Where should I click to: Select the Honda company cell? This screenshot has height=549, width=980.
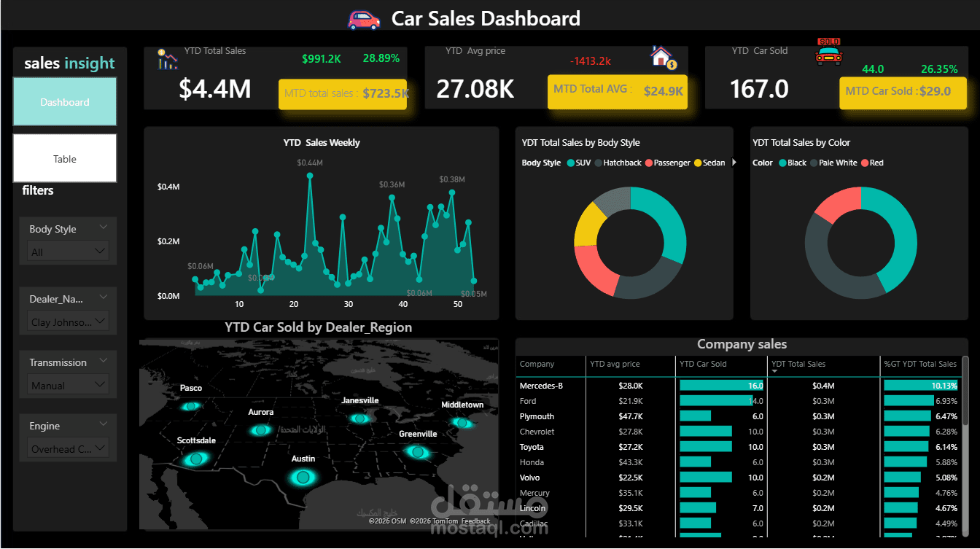532,462
